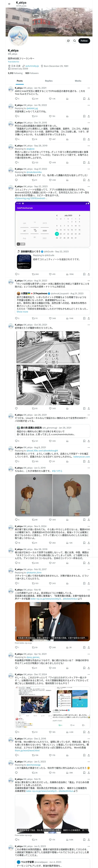
Task: Share the Jan 14, 2021 post
Action: click(x=89, y=99)
